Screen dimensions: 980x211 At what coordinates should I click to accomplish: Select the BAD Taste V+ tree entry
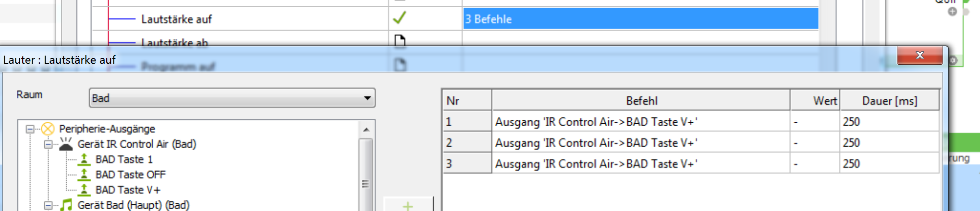point(128,190)
